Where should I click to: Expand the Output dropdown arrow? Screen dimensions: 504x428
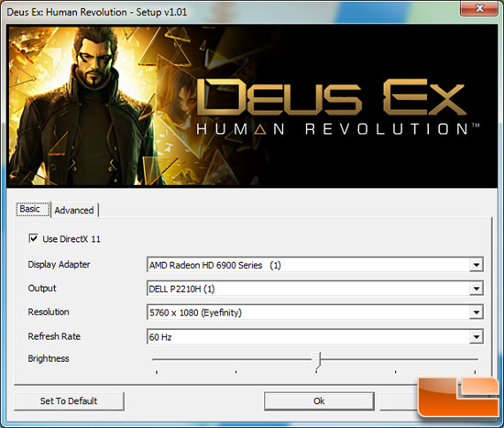[x=476, y=289]
